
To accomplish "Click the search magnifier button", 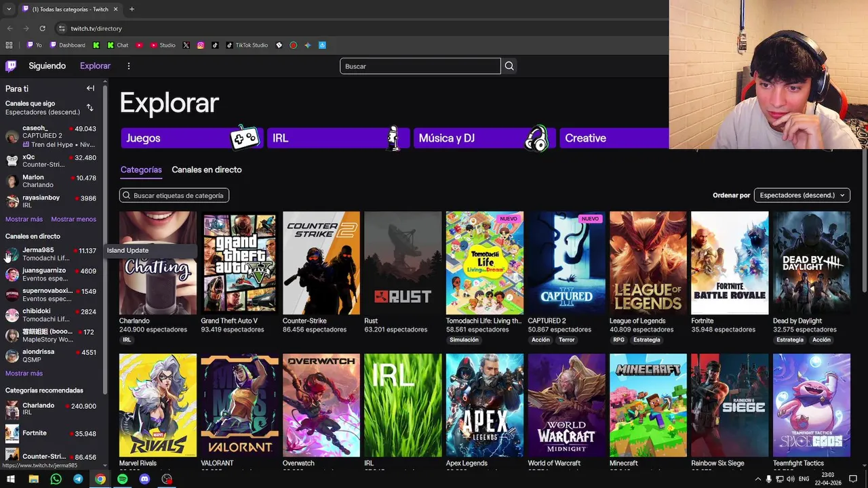I will [x=509, y=66].
